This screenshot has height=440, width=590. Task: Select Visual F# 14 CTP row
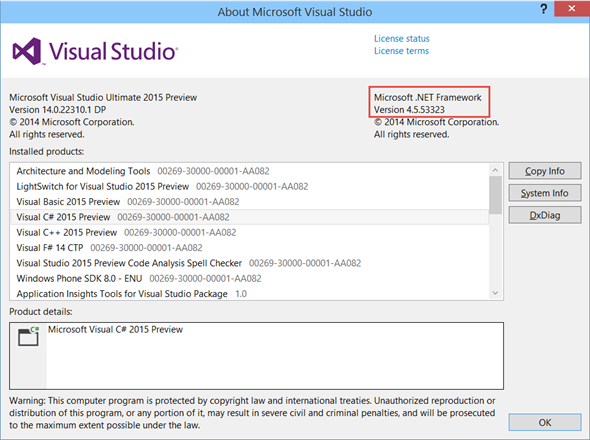coord(249,248)
